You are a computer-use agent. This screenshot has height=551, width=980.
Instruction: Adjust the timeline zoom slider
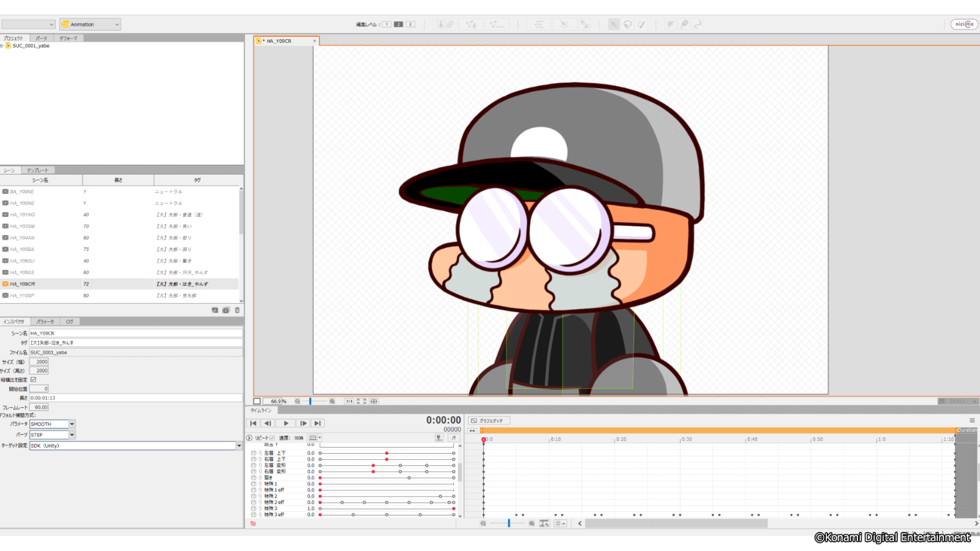click(508, 523)
